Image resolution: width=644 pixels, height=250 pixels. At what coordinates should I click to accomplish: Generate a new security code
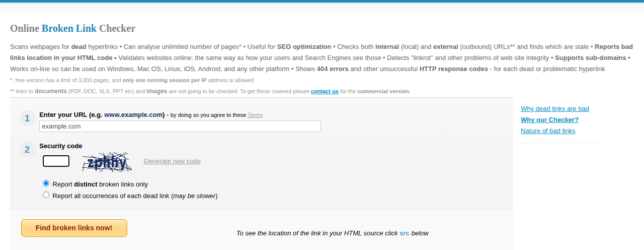coord(172,161)
